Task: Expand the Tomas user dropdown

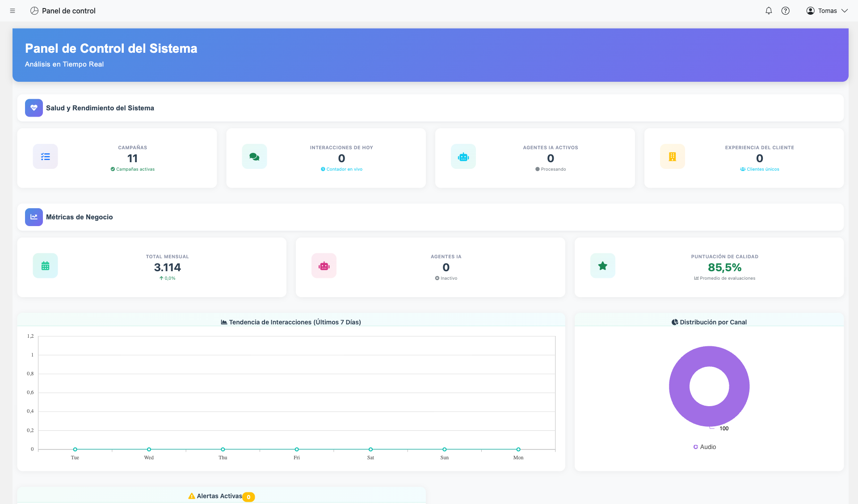Action: tap(827, 11)
